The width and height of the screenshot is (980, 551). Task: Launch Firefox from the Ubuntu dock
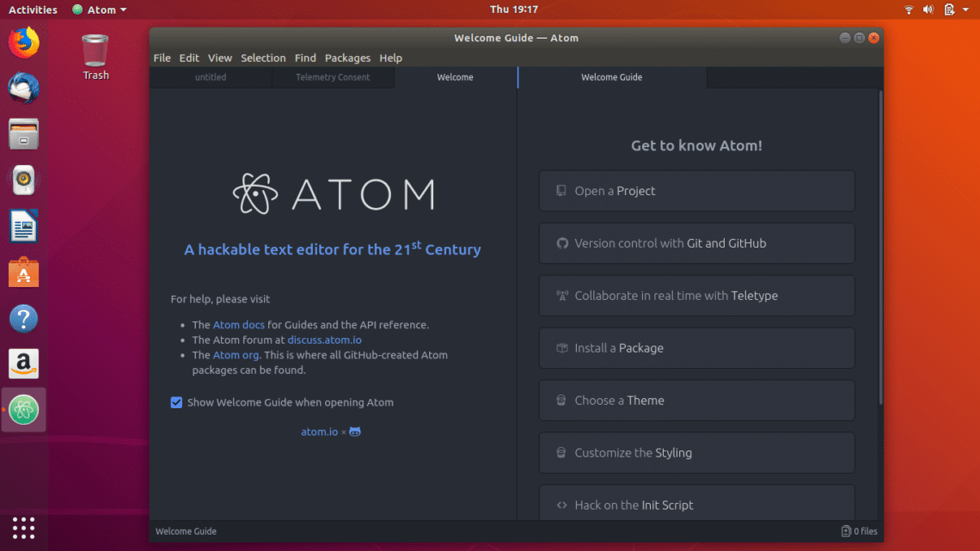pos(24,42)
